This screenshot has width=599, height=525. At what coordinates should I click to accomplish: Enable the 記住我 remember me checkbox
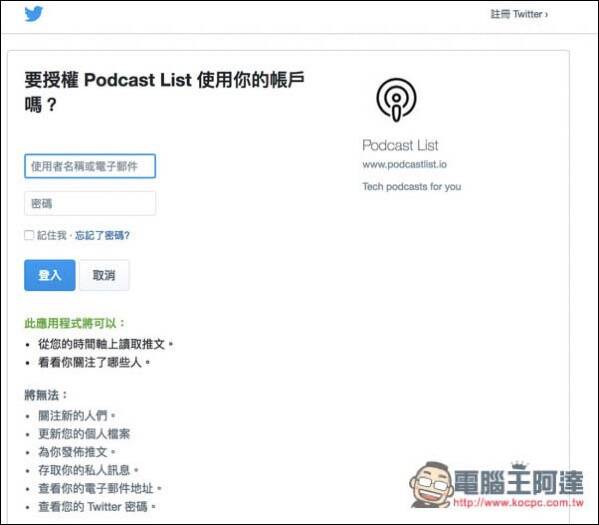(x=29, y=235)
